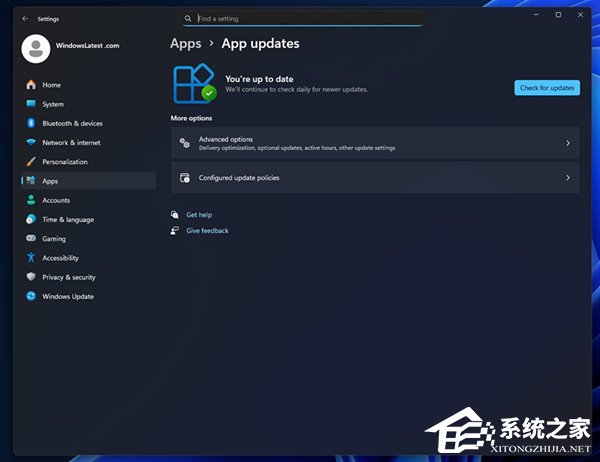Click the Bluetooth icon in sidebar
Image resolution: width=600 pixels, height=462 pixels.
31,123
